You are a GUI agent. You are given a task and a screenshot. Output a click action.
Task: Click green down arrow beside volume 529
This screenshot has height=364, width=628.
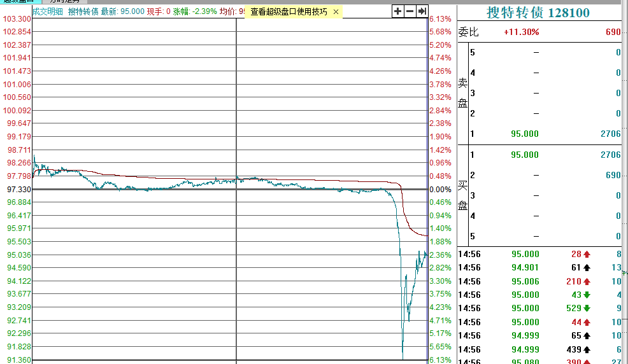pos(587,309)
